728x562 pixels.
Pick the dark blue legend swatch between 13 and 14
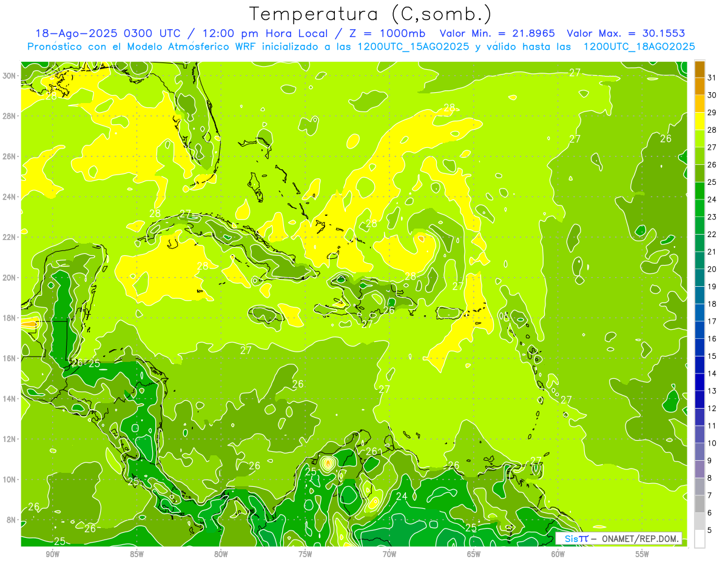pyautogui.click(x=699, y=382)
